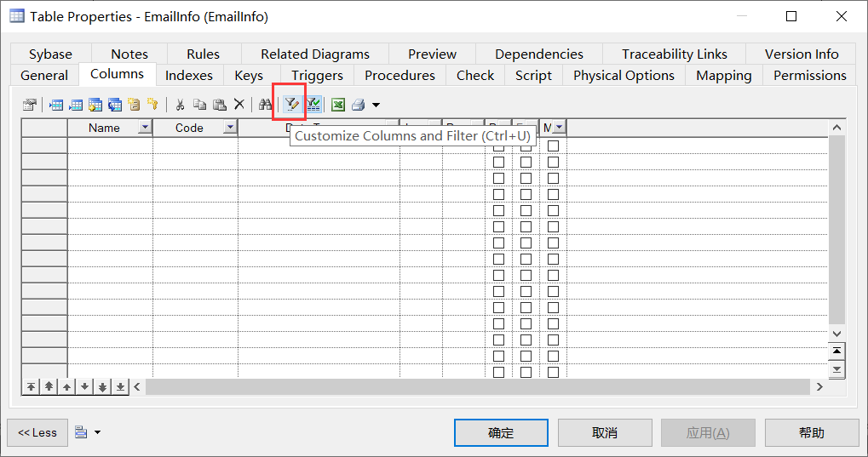
Task: Click the vertical scrollbar down arrow
Action: pyautogui.click(x=836, y=334)
